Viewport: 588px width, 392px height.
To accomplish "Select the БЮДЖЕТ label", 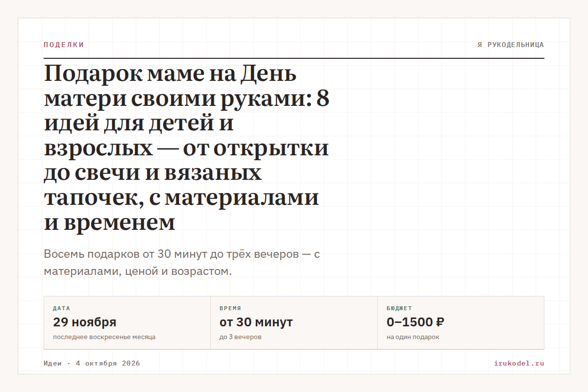I will click(399, 309).
